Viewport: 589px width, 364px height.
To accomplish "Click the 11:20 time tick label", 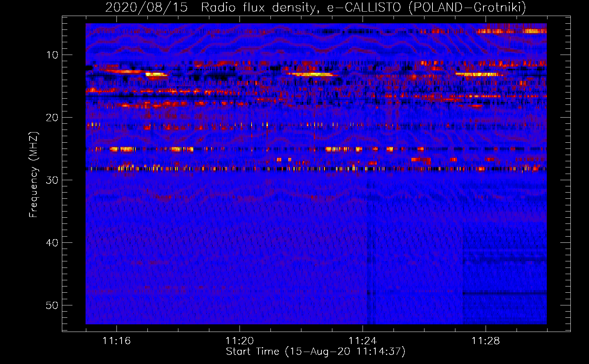I will point(240,341).
